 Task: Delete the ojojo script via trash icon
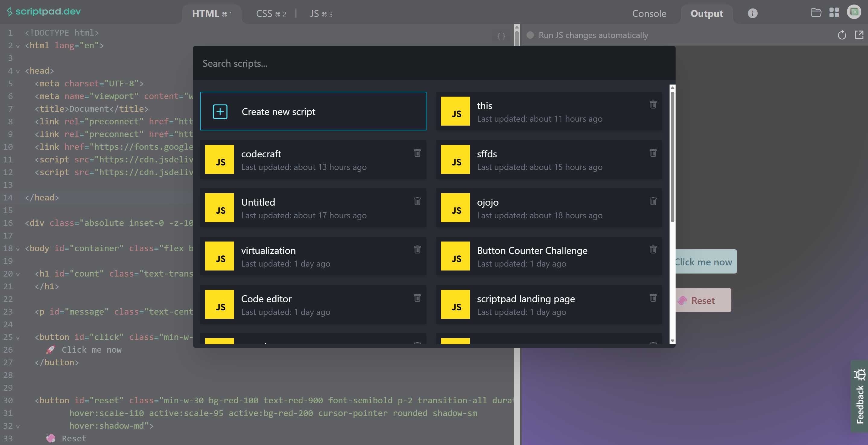coord(653,201)
